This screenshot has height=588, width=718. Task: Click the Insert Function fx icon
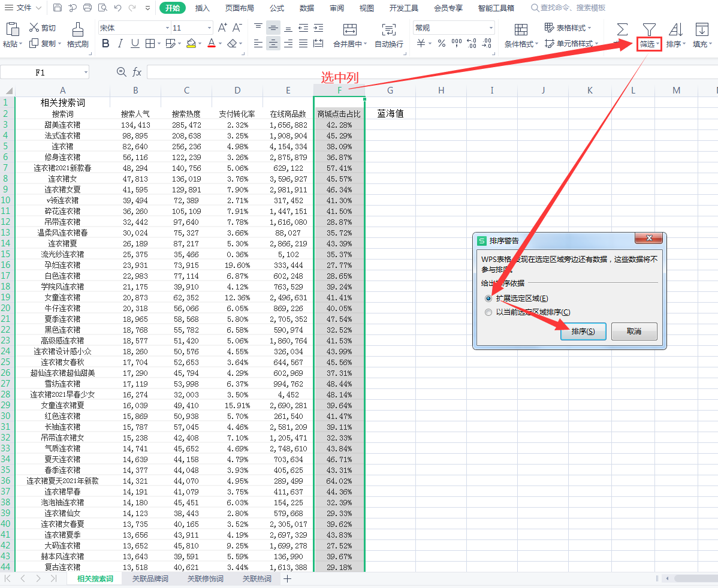click(x=137, y=72)
